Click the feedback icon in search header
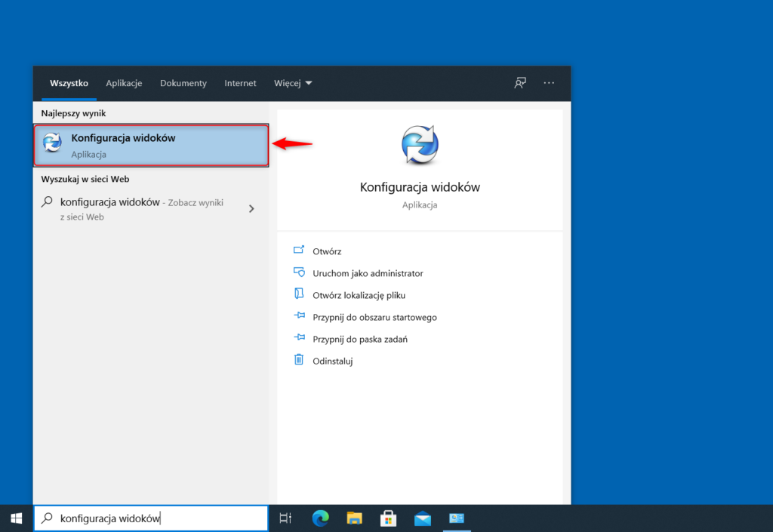The image size is (773, 532). [x=520, y=83]
